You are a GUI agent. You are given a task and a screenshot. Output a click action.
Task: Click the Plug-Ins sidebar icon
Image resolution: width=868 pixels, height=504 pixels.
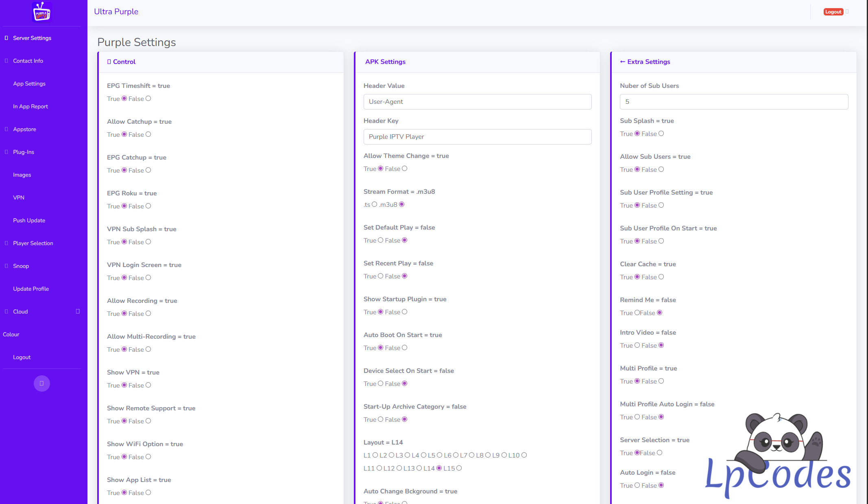6,152
